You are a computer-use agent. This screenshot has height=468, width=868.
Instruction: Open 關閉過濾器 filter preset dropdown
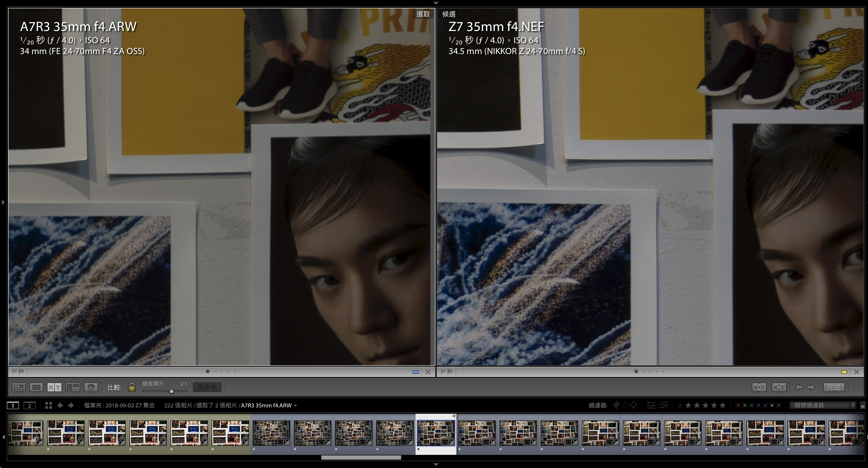[822, 405]
